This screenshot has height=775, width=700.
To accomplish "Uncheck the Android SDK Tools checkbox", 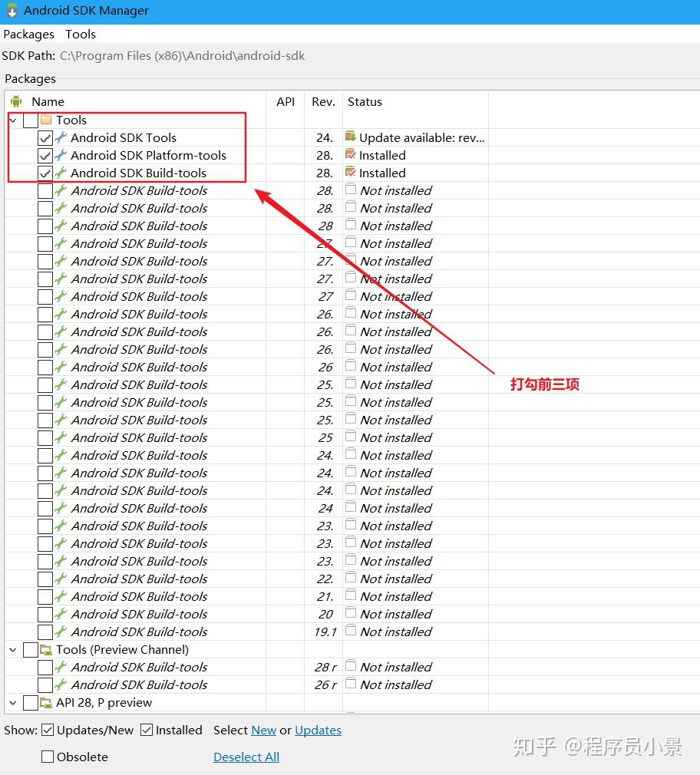I will tap(45, 138).
